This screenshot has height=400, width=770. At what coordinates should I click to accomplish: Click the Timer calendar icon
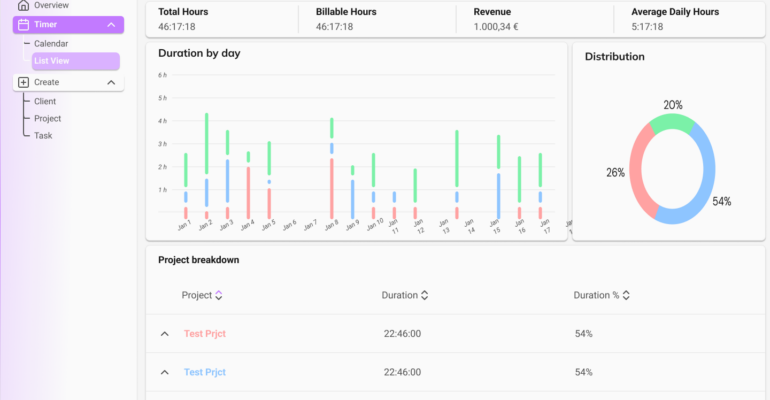point(23,25)
